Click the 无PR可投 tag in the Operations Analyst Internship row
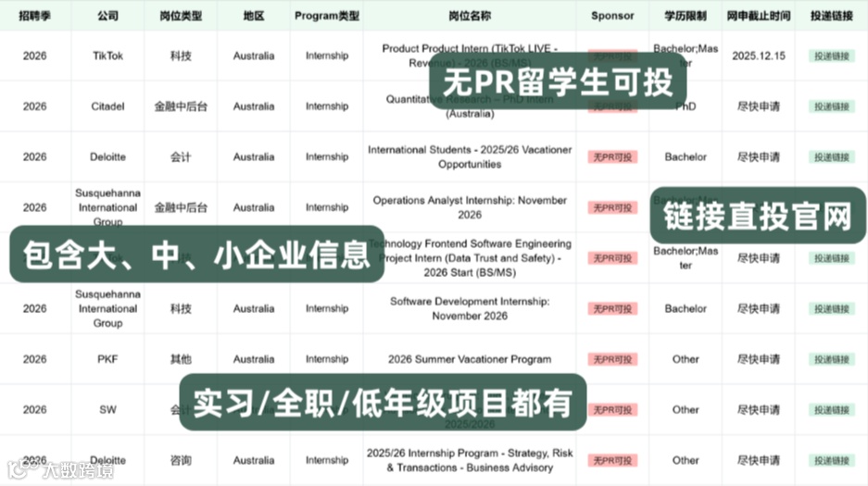Viewport: 868px width, 486px height. click(612, 208)
